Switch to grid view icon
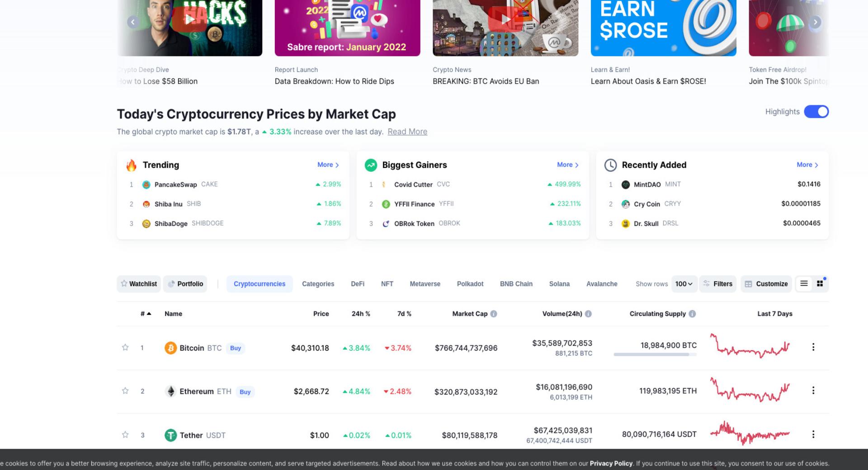The height and width of the screenshot is (470, 868). point(820,283)
